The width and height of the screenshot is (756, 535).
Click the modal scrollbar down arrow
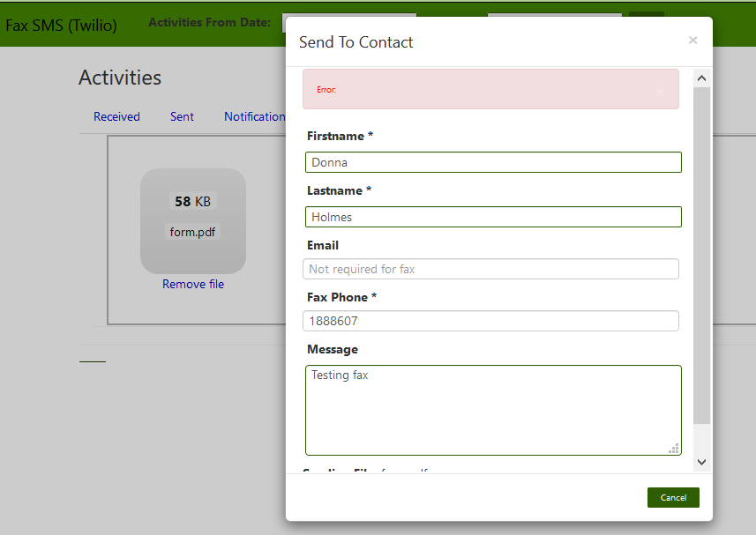tap(702, 461)
